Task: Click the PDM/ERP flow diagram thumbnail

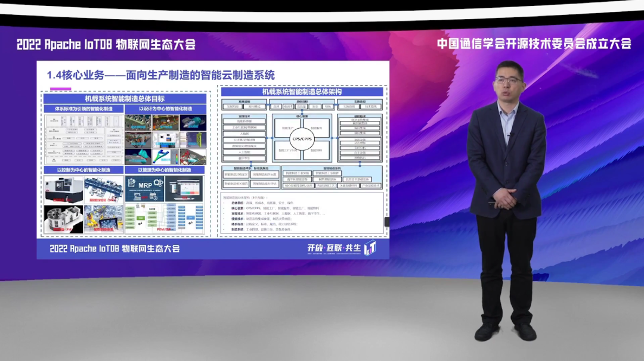Action: (165, 218)
